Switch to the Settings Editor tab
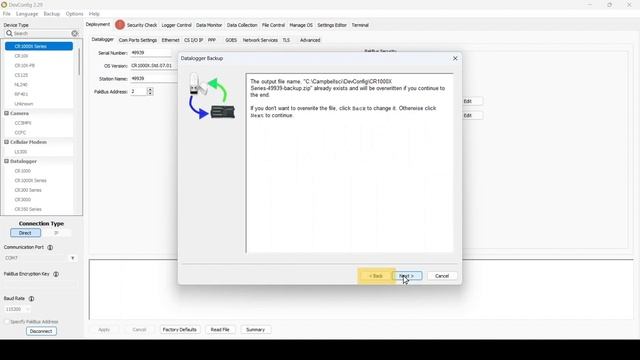The image size is (640, 360). pos(332,25)
